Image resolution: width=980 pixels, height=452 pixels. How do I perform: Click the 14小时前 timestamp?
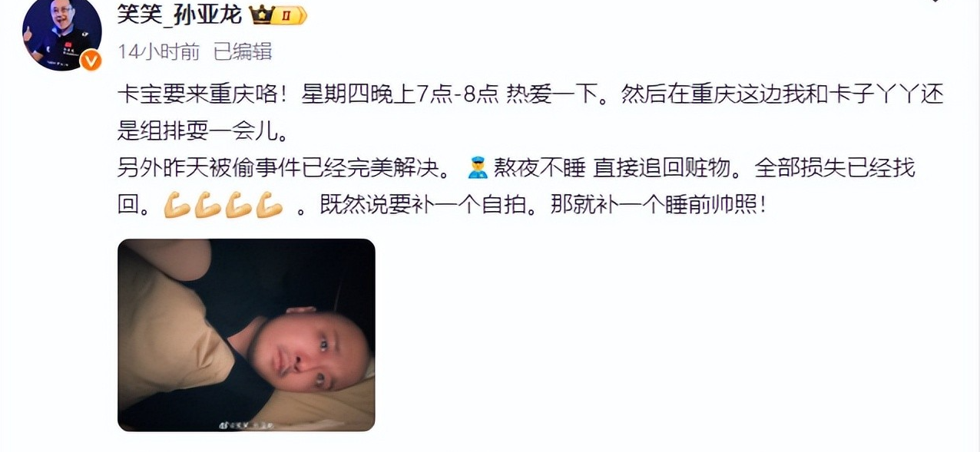158,52
